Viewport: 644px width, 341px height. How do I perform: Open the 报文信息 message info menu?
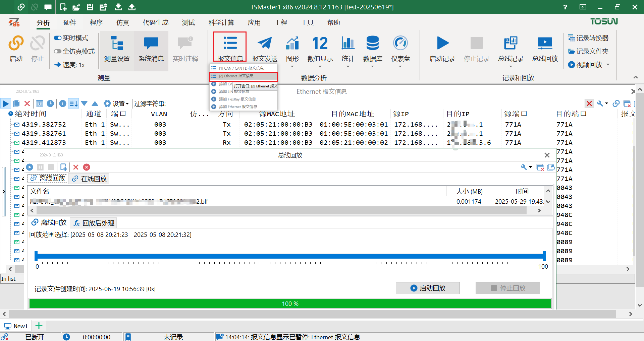click(230, 49)
